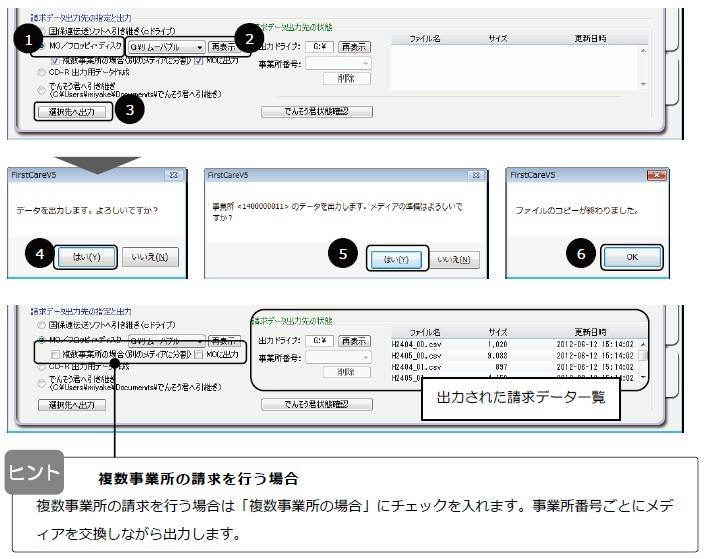Click ファイル名 column header in bottom list
The image size is (705, 559).
tap(425, 331)
